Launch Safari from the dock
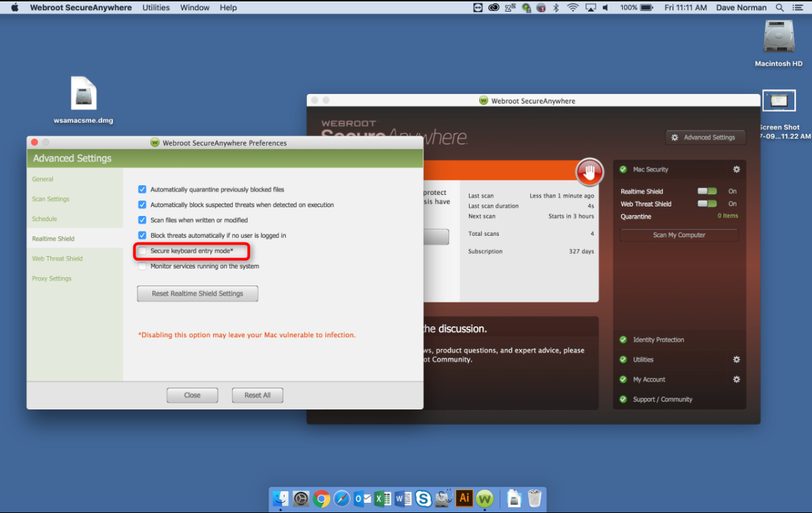Viewport: 812px width, 513px height. 342,499
